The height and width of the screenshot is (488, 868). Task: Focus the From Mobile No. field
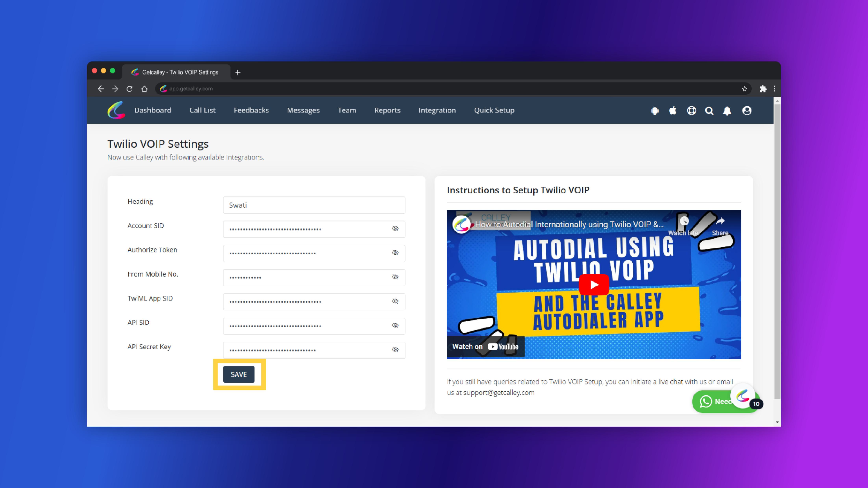(314, 278)
